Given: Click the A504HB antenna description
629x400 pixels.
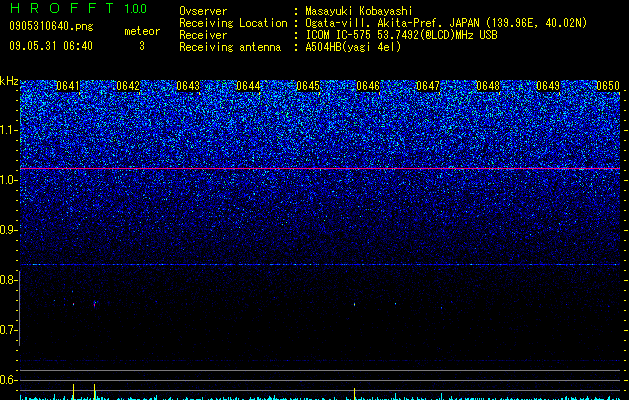Looking at the screenshot, I should 353,47.
